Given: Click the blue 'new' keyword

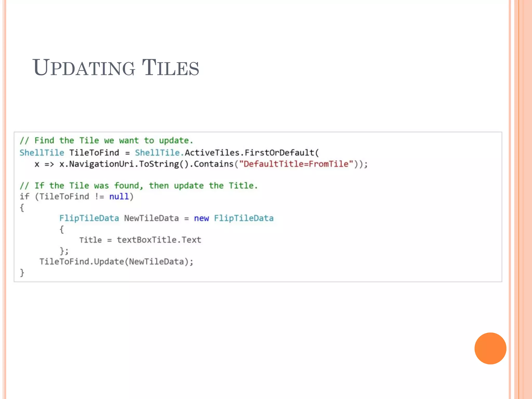Looking at the screenshot, I should [201, 218].
